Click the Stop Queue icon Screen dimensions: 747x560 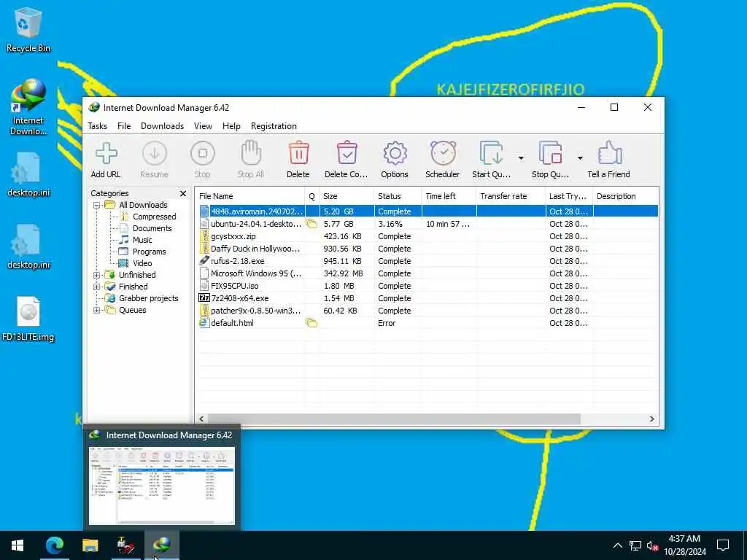pos(550,153)
